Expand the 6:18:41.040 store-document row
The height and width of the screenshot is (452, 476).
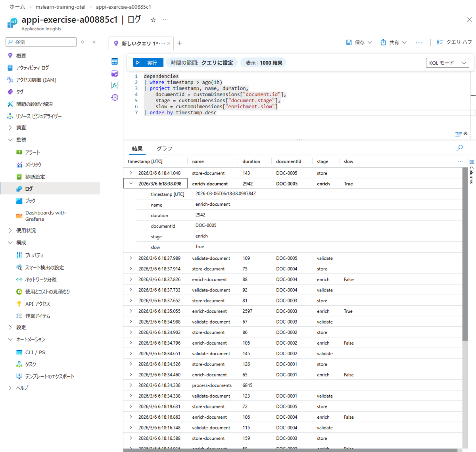(131, 173)
